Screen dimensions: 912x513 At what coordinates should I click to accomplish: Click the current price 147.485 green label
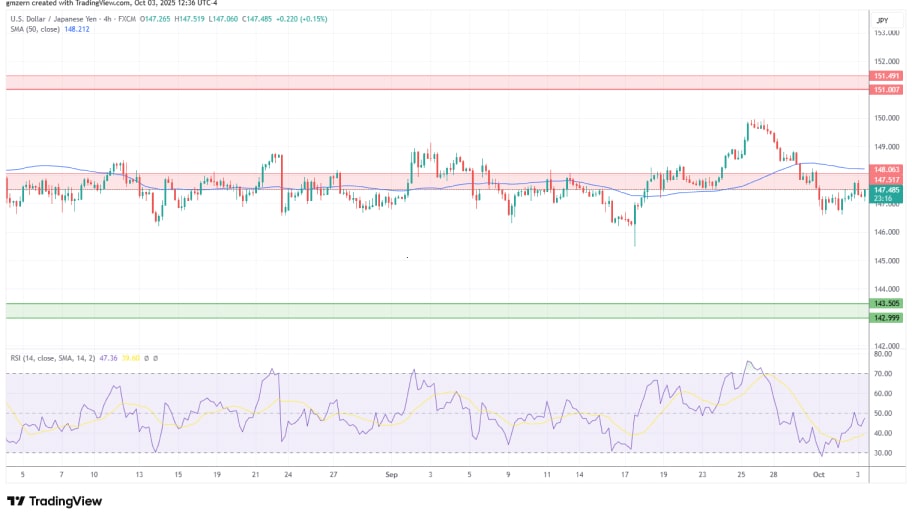[x=884, y=189]
